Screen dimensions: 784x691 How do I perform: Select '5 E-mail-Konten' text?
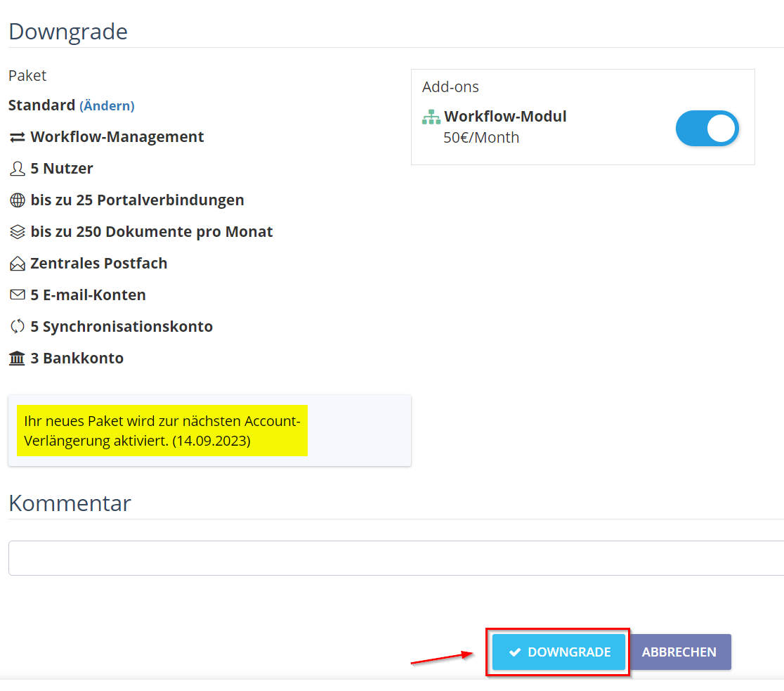click(88, 295)
